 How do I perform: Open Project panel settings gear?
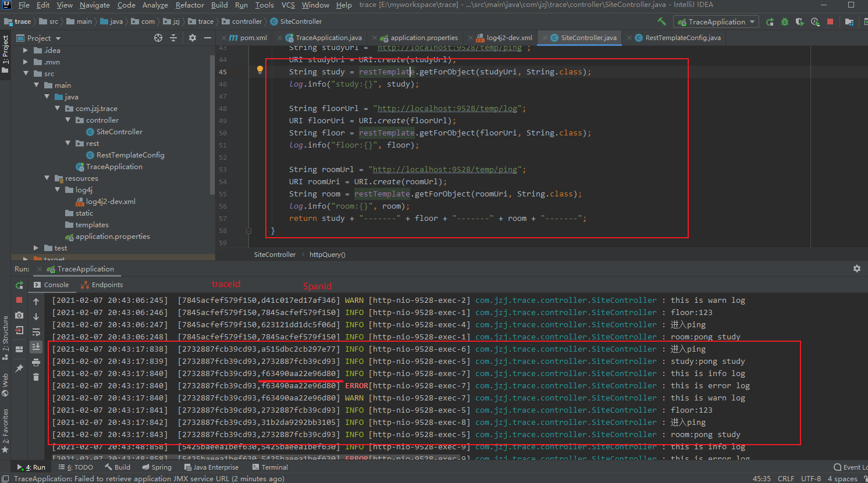[x=193, y=38]
